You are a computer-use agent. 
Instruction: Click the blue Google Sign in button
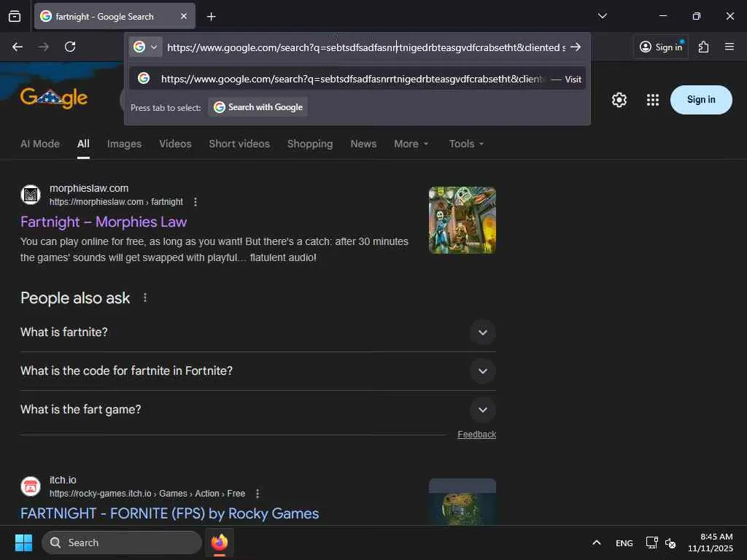click(x=701, y=99)
